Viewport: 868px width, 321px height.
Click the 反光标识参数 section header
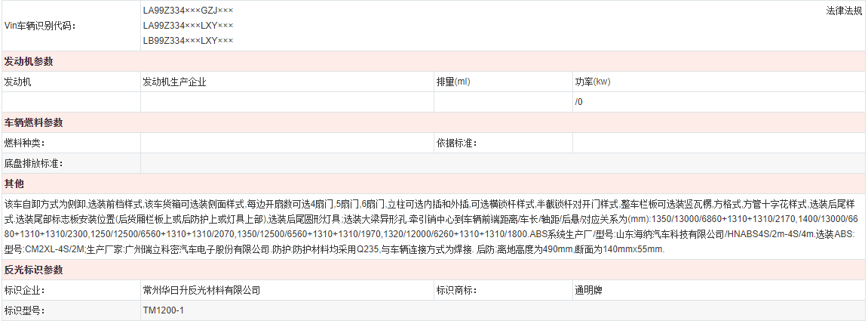(x=34, y=270)
